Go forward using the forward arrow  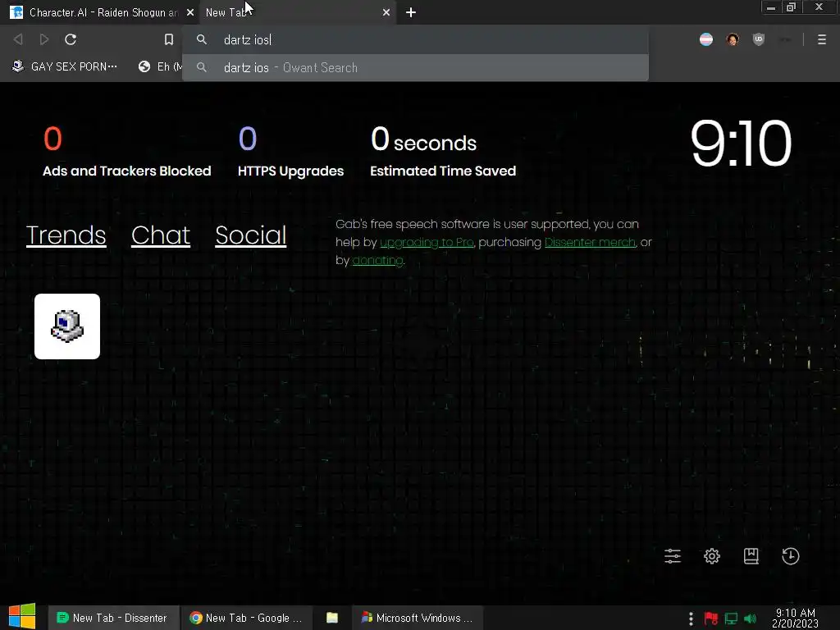pos(44,39)
